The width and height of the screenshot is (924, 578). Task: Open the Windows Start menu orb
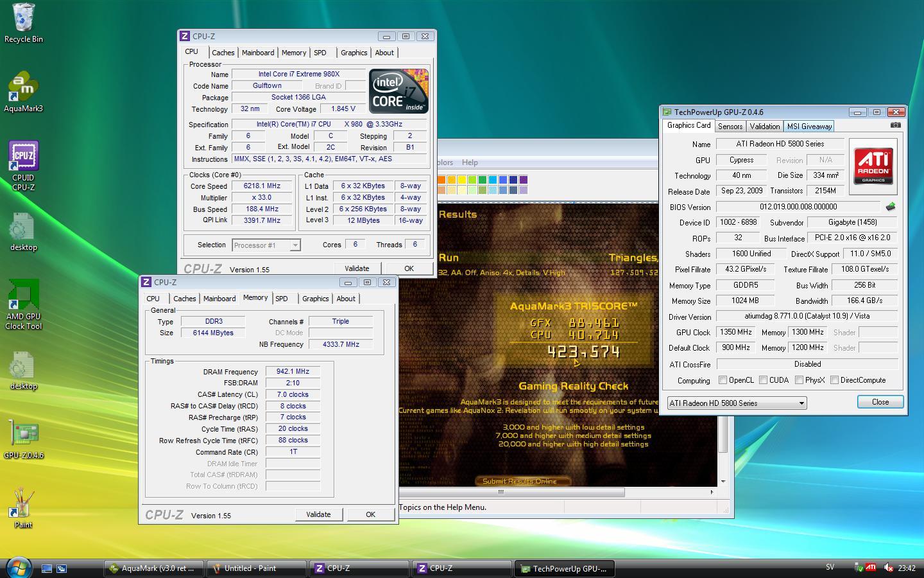coord(19,568)
